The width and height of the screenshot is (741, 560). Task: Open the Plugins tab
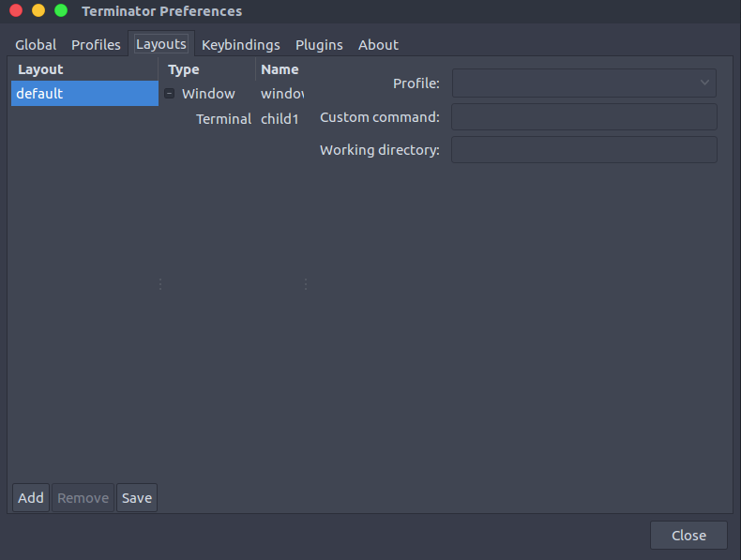click(319, 45)
